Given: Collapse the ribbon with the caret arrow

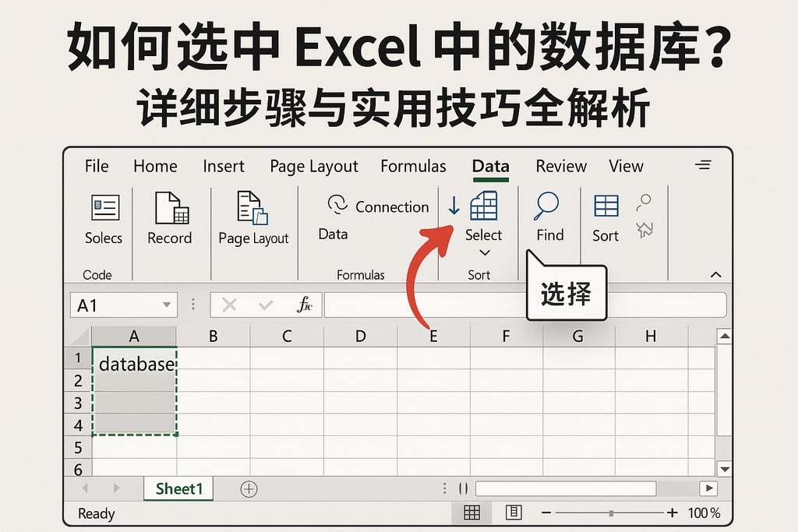Looking at the screenshot, I should [x=715, y=274].
